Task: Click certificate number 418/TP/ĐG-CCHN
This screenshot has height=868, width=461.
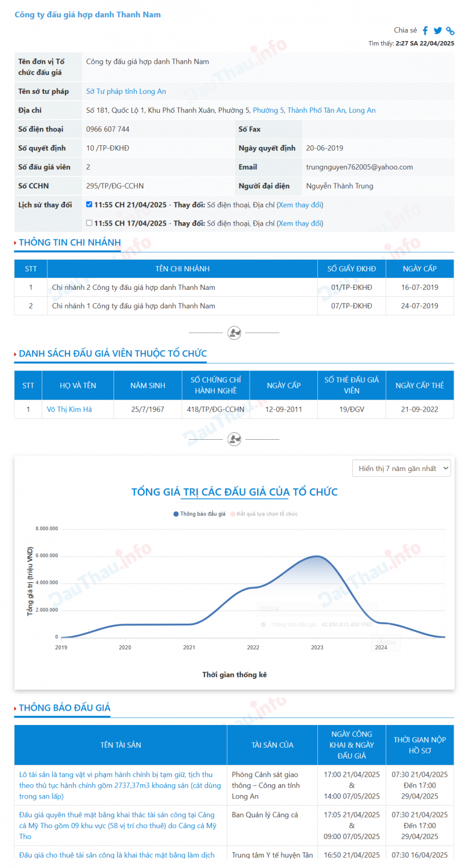Action: click(215, 409)
